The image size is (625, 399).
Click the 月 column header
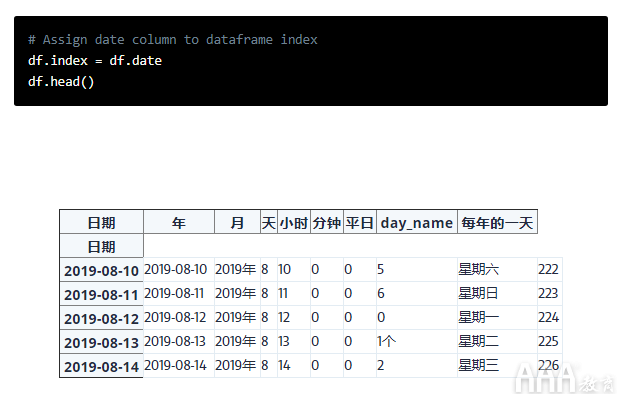[x=237, y=222]
